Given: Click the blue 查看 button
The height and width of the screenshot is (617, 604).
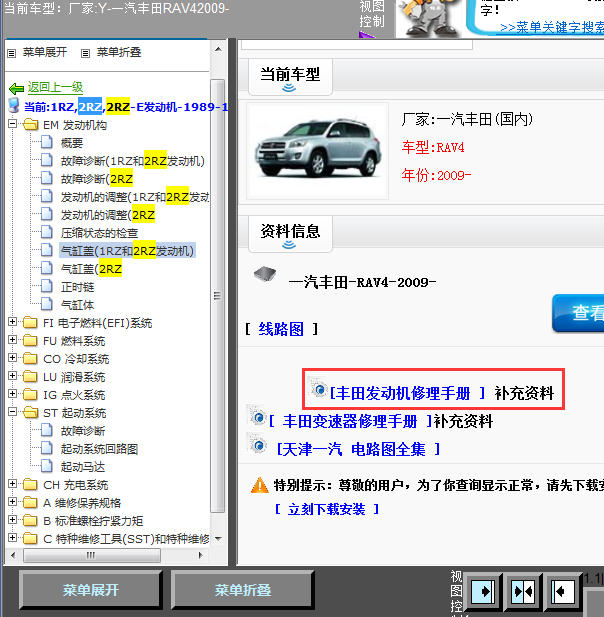Looking at the screenshot, I should [x=578, y=313].
